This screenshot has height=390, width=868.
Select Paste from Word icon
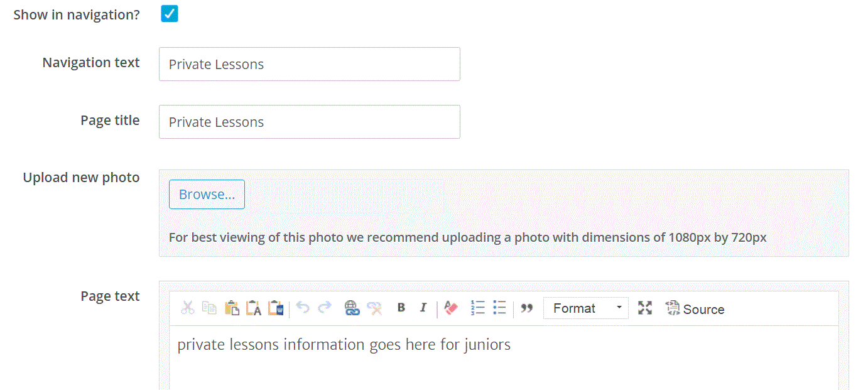[276, 308]
